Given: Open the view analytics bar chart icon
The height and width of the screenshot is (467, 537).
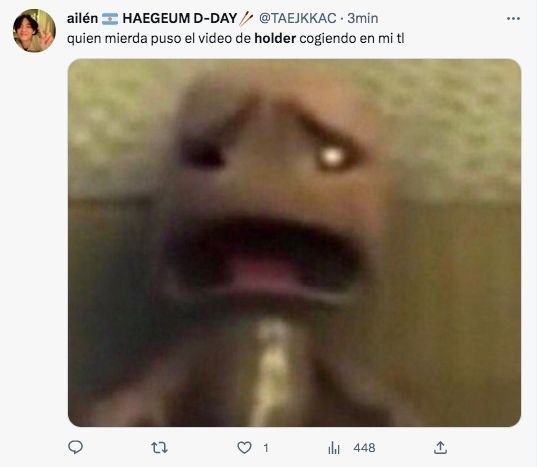Looking at the screenshot, I should 334,447.
